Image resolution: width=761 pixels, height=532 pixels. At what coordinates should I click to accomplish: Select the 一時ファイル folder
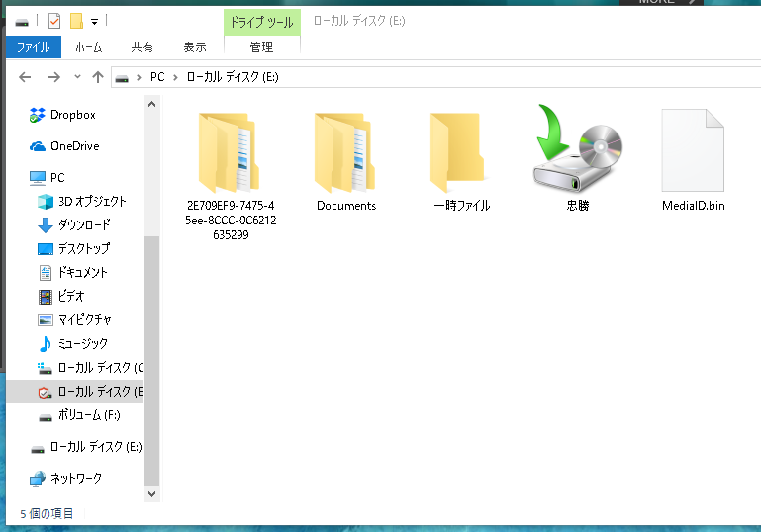click(x=461, y=162)
